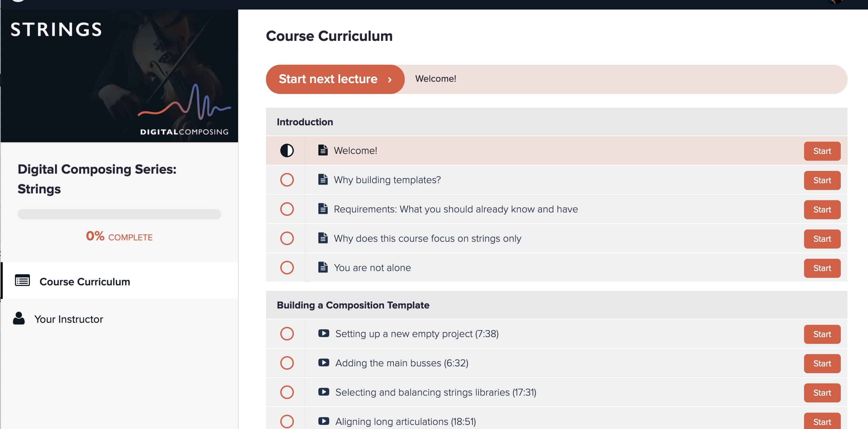This screenshot has width=868, height=429.
Task: Open the You are not alone title link
Action: 372,268
